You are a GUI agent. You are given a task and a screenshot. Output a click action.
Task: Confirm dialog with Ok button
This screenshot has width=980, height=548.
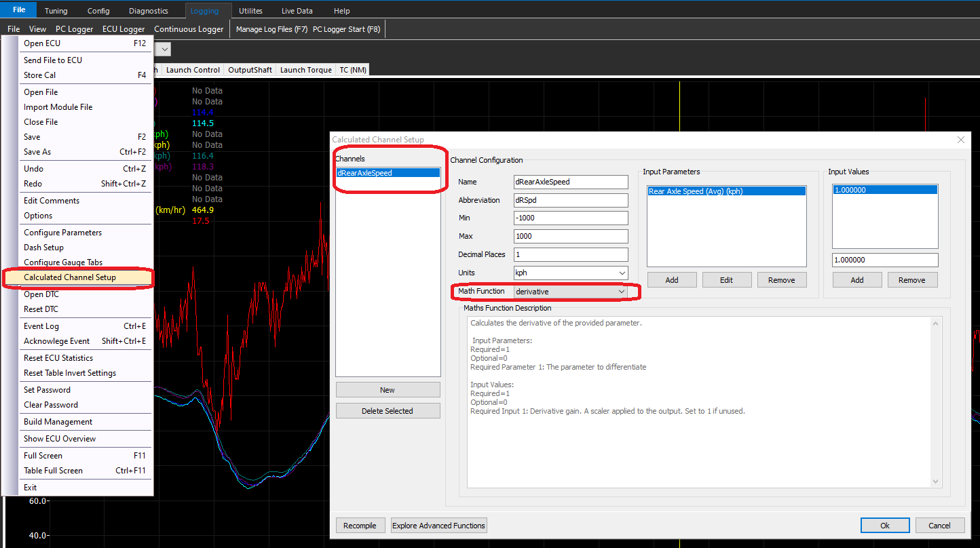pos(884,526)
